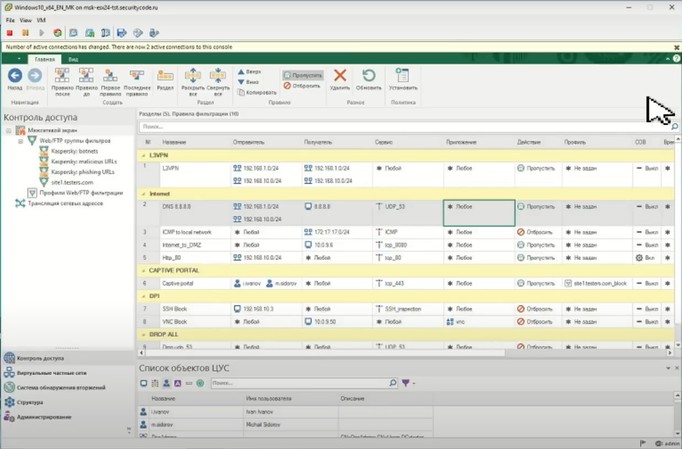Add rule with Правило после icon
Image resolution: width=682 pixels, height=449 pixels.
[62, 76]
